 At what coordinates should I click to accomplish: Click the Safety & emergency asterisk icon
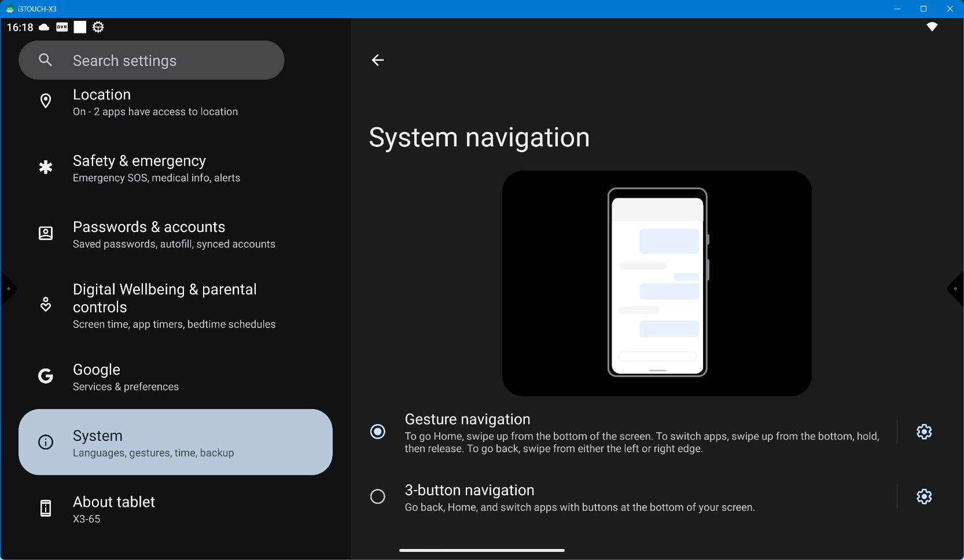(x=46, y=168)
